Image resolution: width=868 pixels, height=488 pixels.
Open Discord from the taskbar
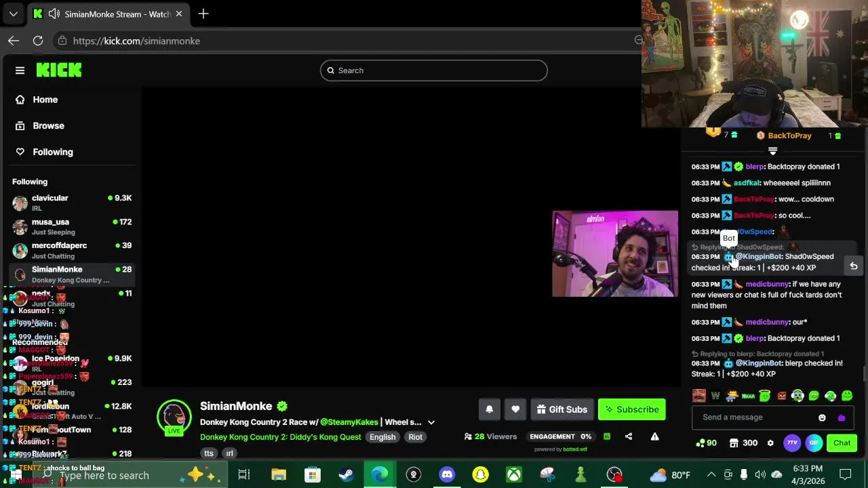coord(447,475)
